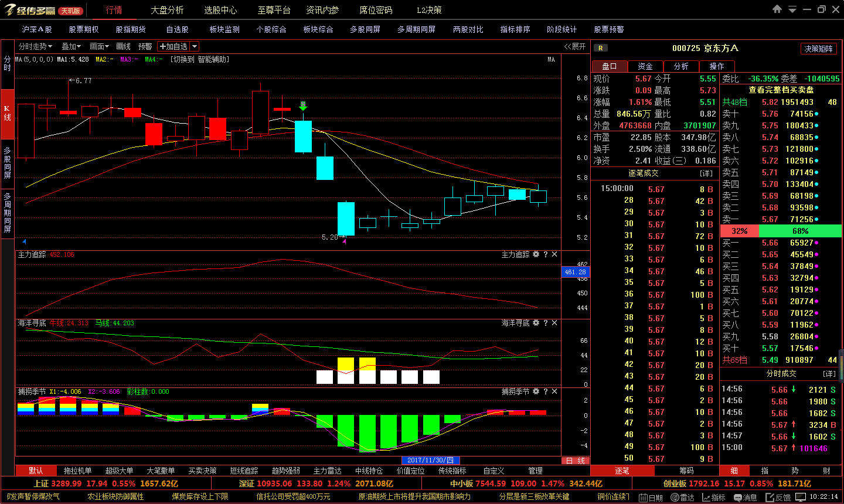
Task: Select the 大盘分析 top tab
Action: (x=167, y=10)
